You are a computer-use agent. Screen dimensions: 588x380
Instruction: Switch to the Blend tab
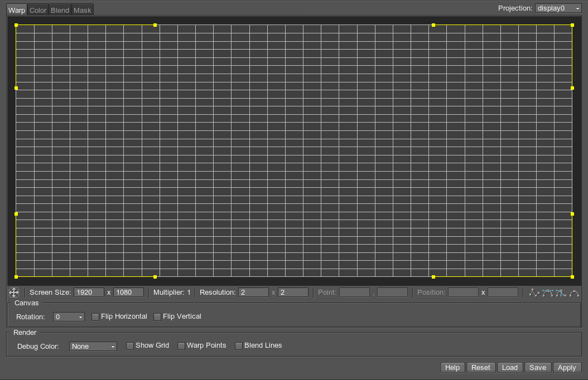(x=60, y=10)
